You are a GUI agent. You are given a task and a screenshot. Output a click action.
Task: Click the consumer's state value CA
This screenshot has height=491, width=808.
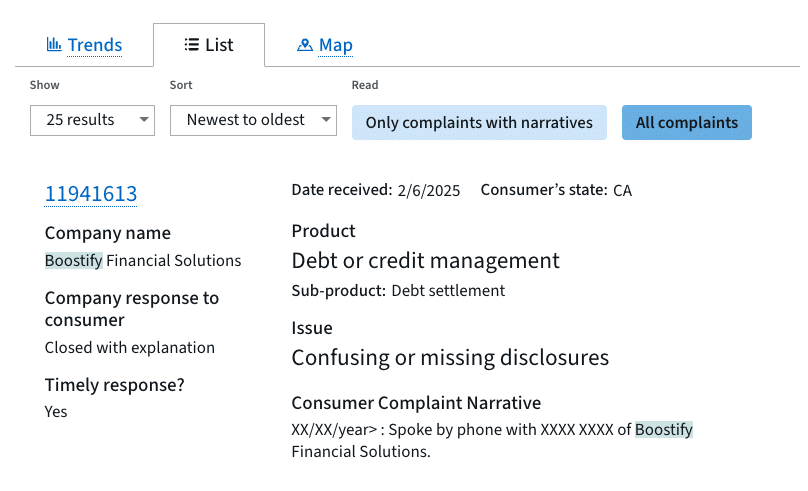click(x=622, y=191)
